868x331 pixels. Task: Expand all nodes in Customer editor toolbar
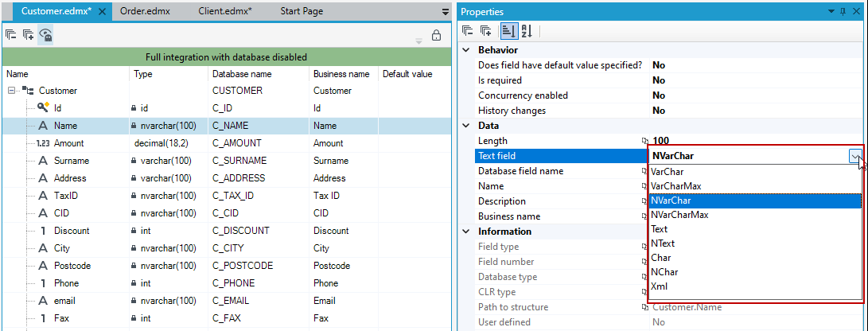(28, 36)
